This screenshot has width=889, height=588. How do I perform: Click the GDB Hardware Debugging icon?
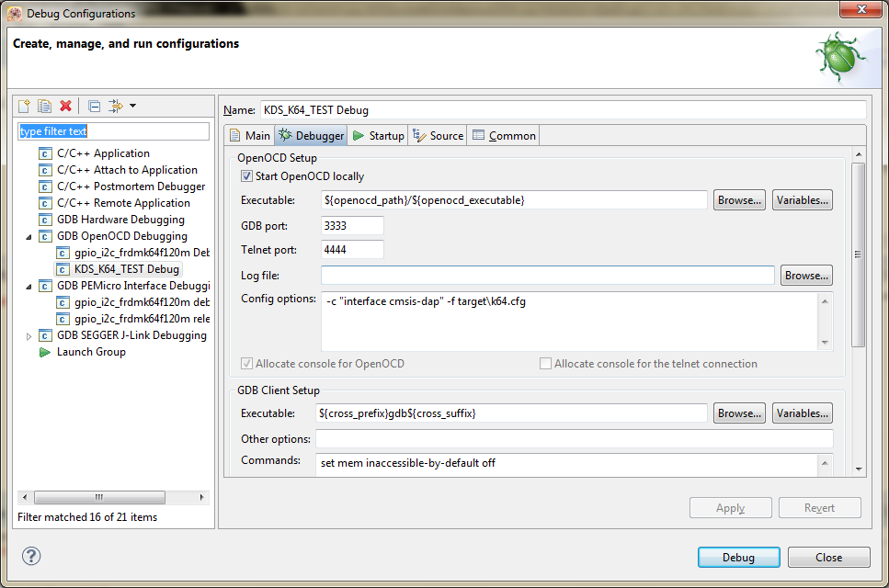(45, 220)
